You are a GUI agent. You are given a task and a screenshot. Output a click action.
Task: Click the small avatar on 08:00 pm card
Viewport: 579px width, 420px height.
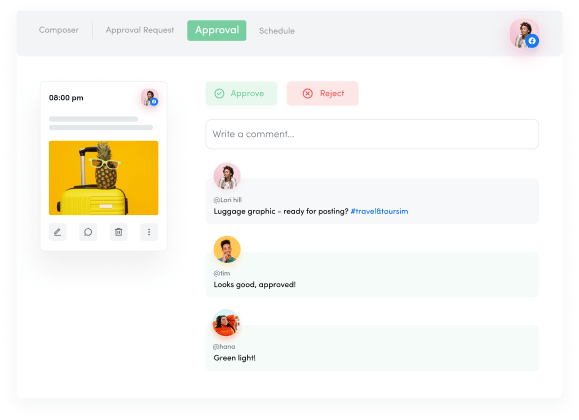click(x=150, y=98)
